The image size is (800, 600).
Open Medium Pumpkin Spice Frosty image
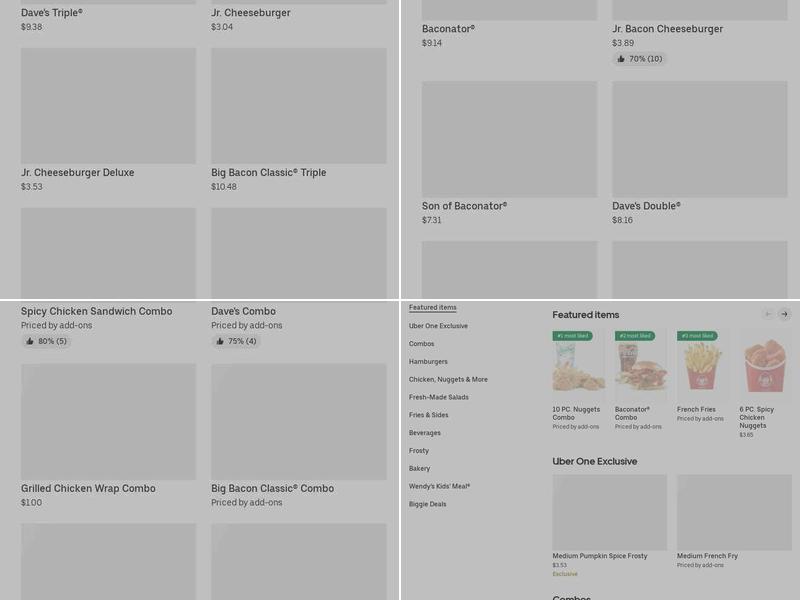click(x=610, y=512)
